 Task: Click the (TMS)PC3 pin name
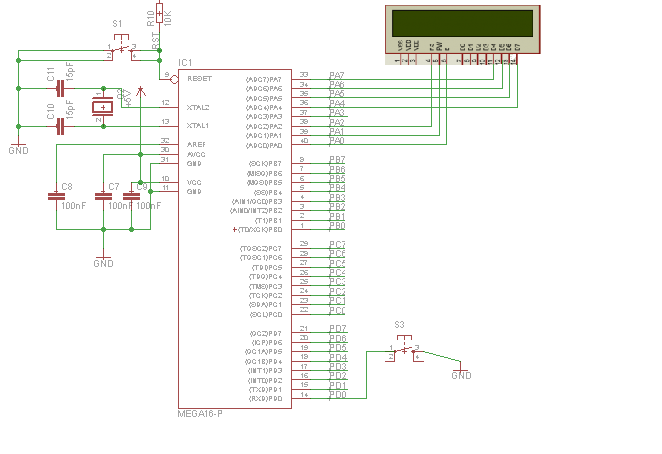tap(265, 287)
